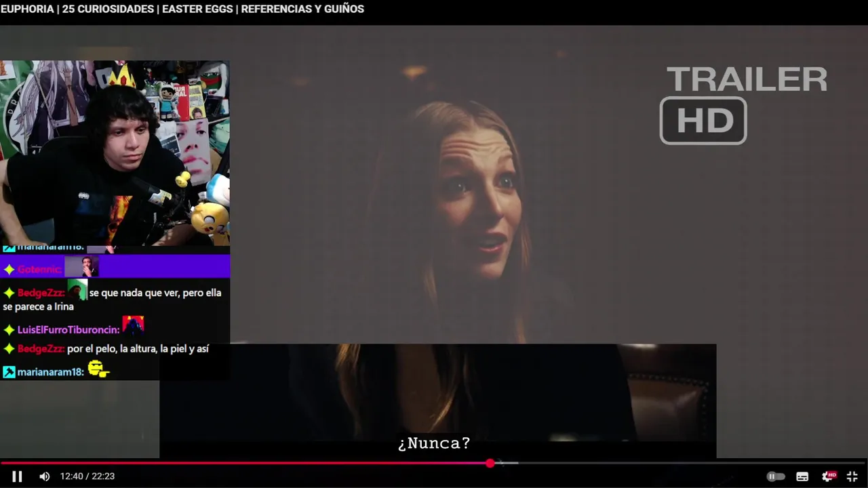
Task: Click the buffered section of the progress bar
Action: click(506, 463)
